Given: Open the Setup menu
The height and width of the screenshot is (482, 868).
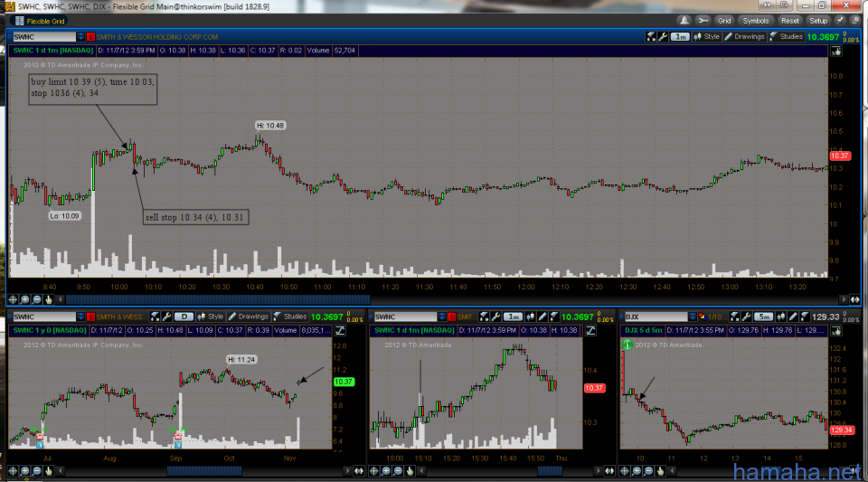Looking at the screenshot, I should point(818,21).
